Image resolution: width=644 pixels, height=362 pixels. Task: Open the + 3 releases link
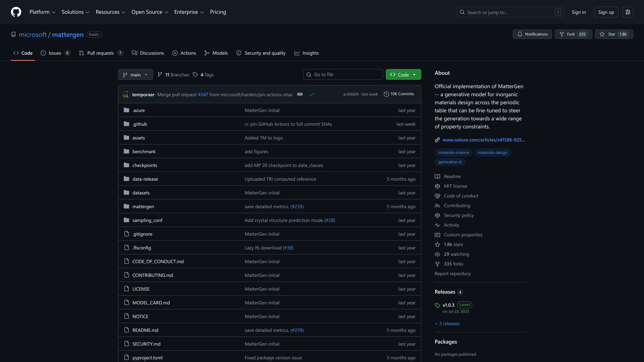pyautogui.click(x=447, y=323)
